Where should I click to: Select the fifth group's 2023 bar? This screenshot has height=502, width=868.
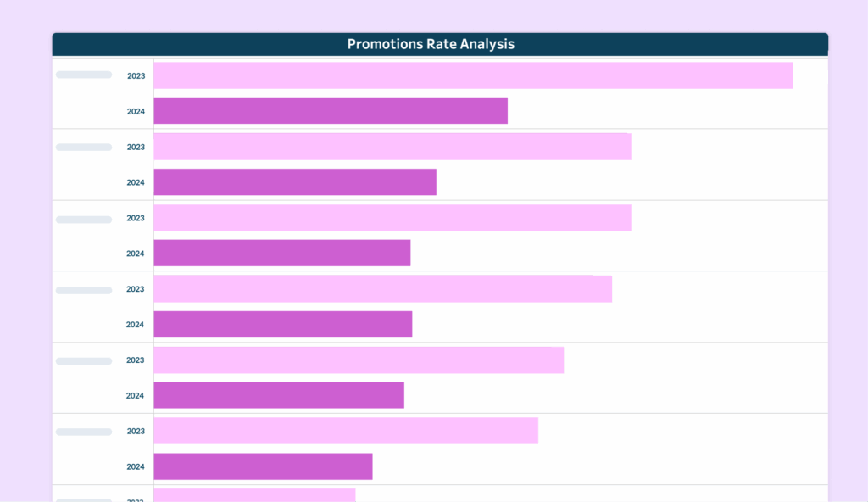359,360
